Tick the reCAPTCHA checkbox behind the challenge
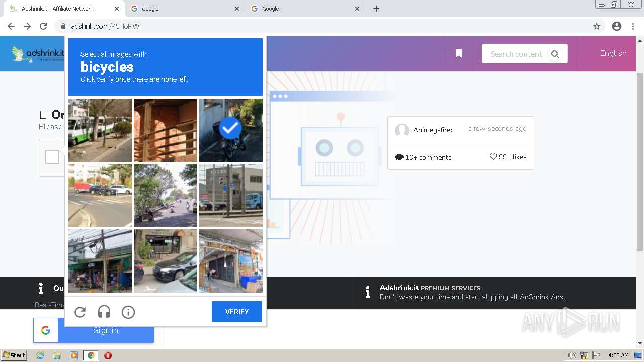 coord(52,157)
